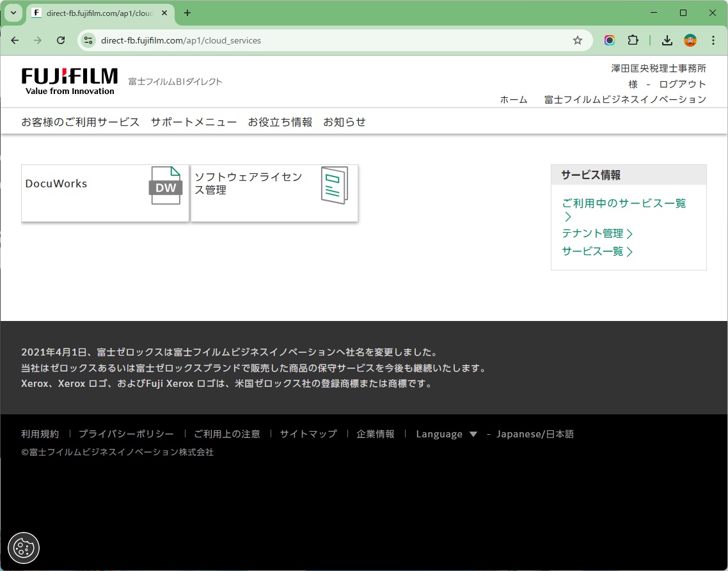Screen dimensions: 728x571
Task: Click the サービス情報 panel heading
Action: click(x=591, y=175)
